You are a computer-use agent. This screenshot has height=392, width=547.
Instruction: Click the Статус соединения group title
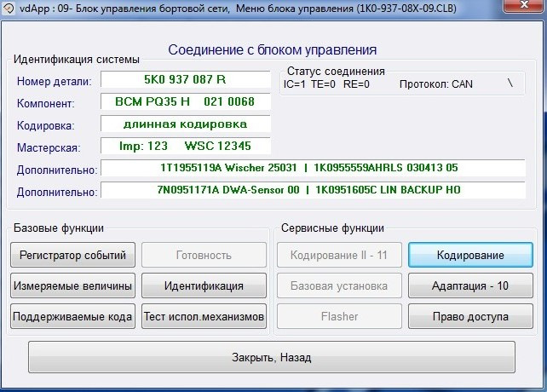[336, 72]
